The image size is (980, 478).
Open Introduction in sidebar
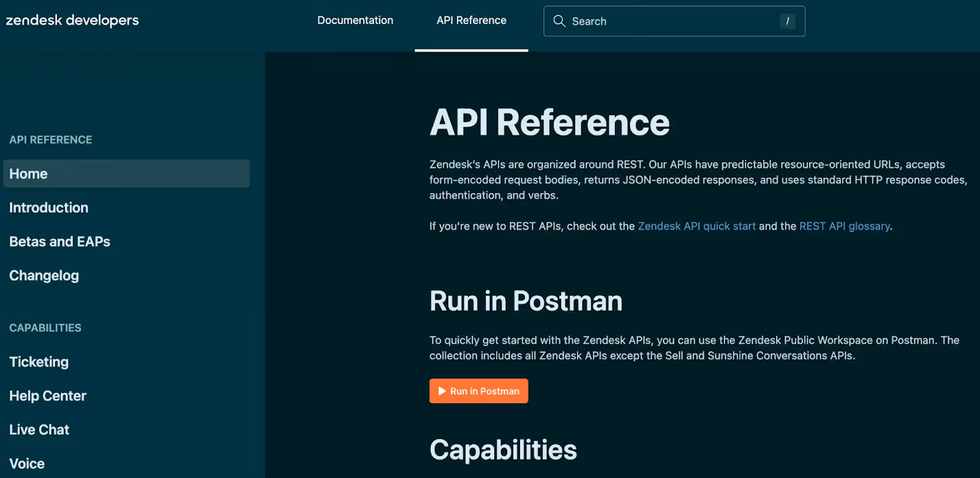[49, 208]
